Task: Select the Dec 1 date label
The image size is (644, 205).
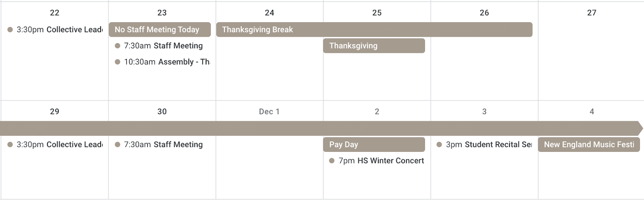Action: tap(269, 112)
